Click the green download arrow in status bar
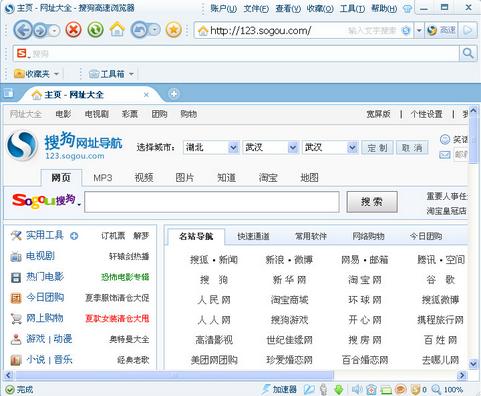Image resolution: width=481 pixels, height=396 pixels. coord(338,389)
